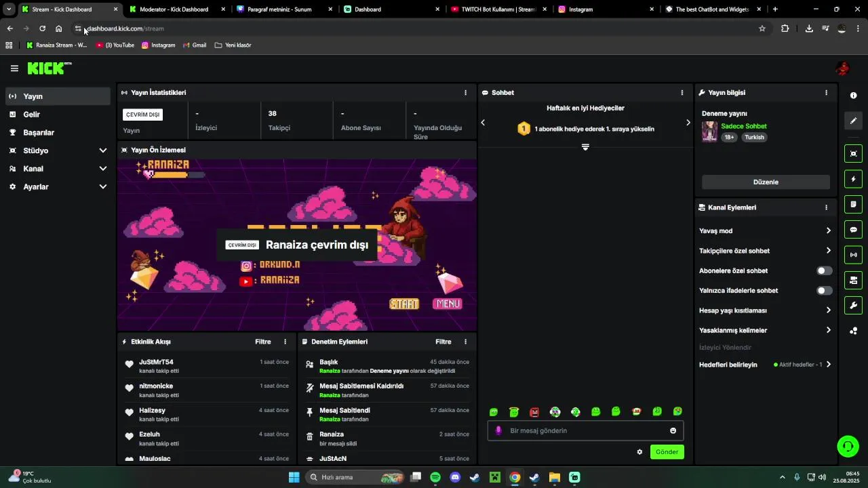Click the info icon in right sidebar
The width and height of the screenshot is (868, 488).
pos(854,96)
